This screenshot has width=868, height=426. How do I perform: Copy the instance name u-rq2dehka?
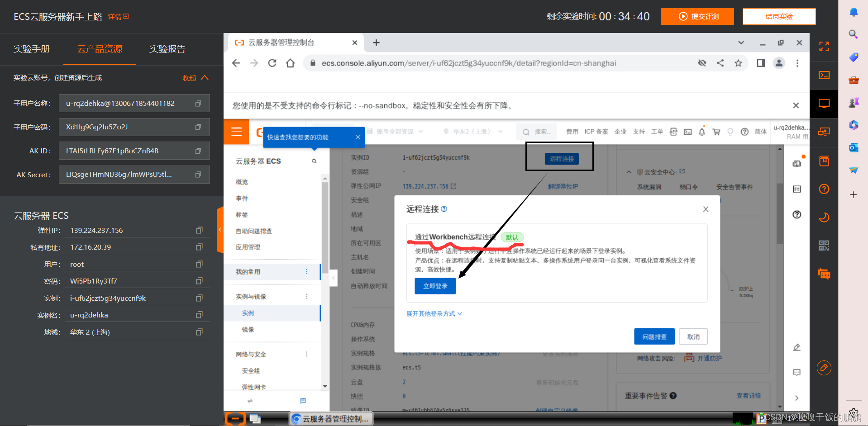[199, 315]
